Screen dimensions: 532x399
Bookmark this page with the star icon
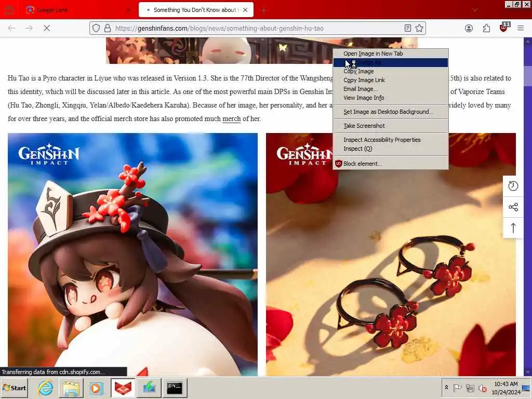pyautogui.click(x=419, y=29)
